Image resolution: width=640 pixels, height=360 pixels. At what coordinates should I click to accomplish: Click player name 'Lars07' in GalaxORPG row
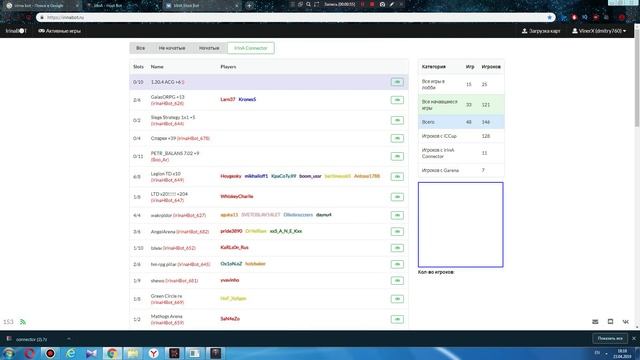pyautogui.click(x=228, y=99)
